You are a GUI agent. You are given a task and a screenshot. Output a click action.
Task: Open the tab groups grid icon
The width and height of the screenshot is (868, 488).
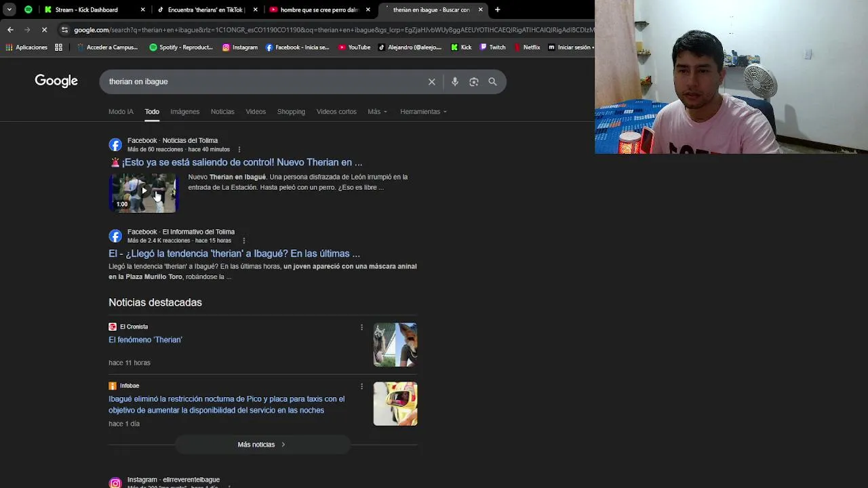pyautogui.click(x=58, y=47)
